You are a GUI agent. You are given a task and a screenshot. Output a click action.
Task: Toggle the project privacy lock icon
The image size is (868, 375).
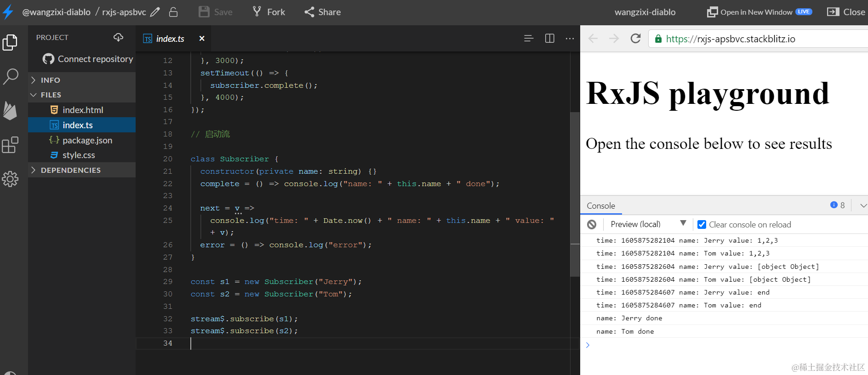(173, 12)
